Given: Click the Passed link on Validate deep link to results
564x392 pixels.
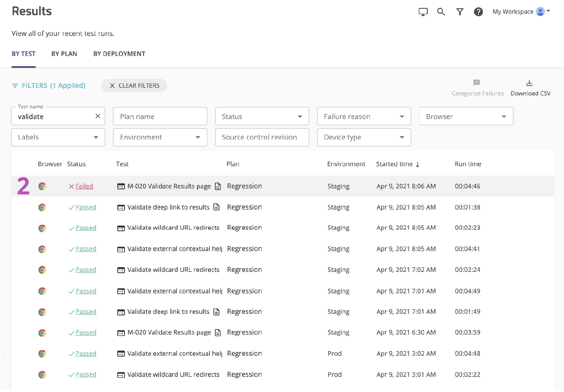Looking at the screenshot, I should [x=86, y=207].
